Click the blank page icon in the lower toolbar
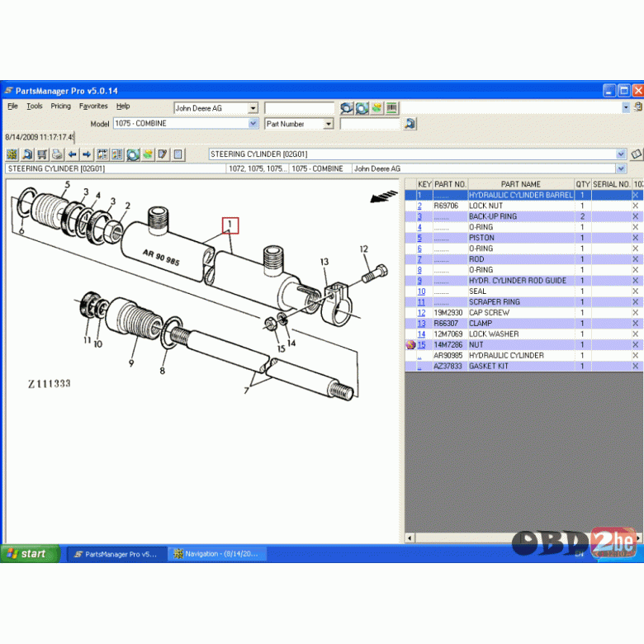 (178, 154)
